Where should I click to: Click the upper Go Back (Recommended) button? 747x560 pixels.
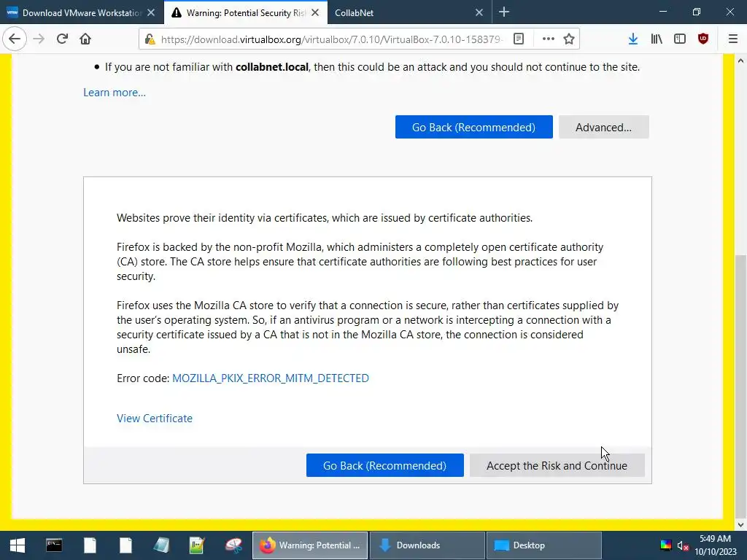[473, 127]
